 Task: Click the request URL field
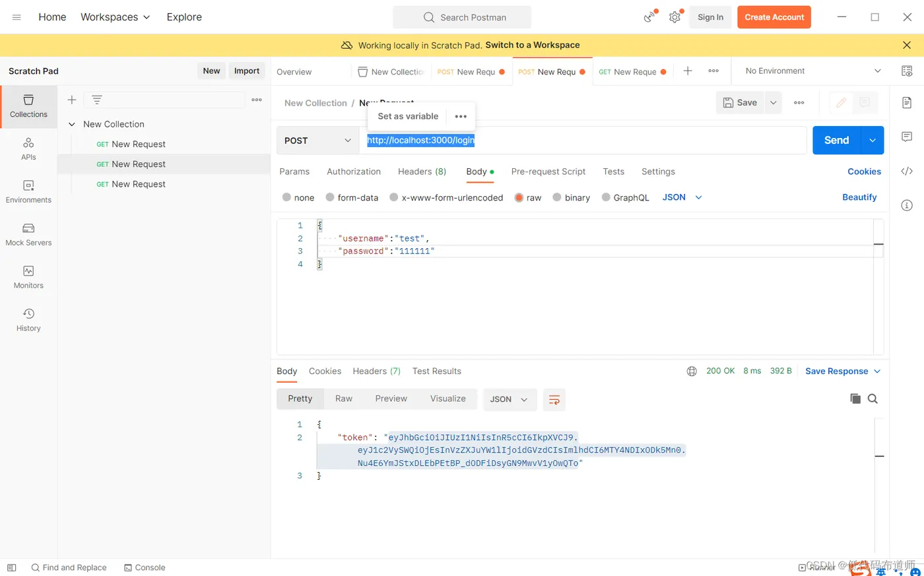coord(583,141)
